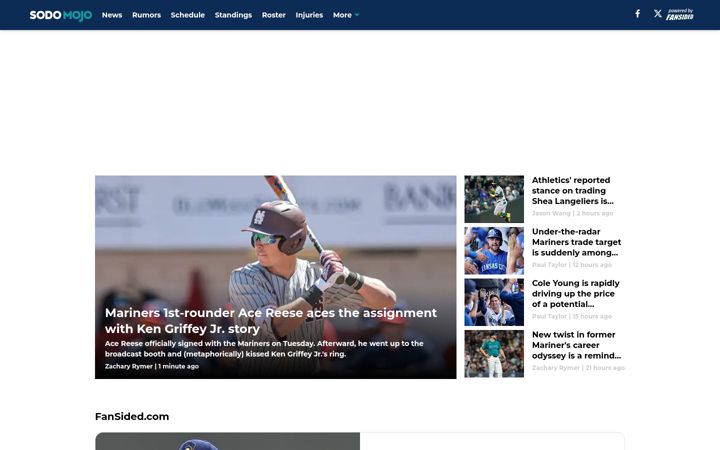Screen dimensions: 720x450
Task: Click the FanSided.com section heading
Action: pyautogui.click(x=132, y=416)
